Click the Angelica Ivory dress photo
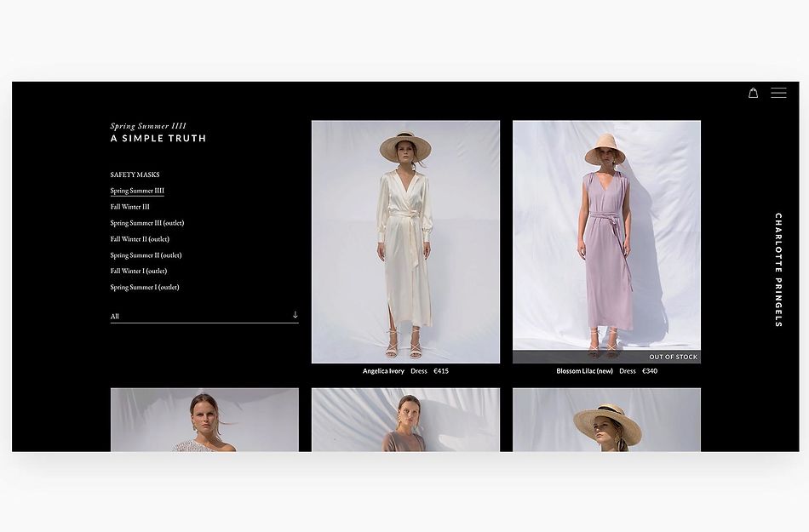Image resolution: width=809 pixels, height=532 pixels. [405, 242]
